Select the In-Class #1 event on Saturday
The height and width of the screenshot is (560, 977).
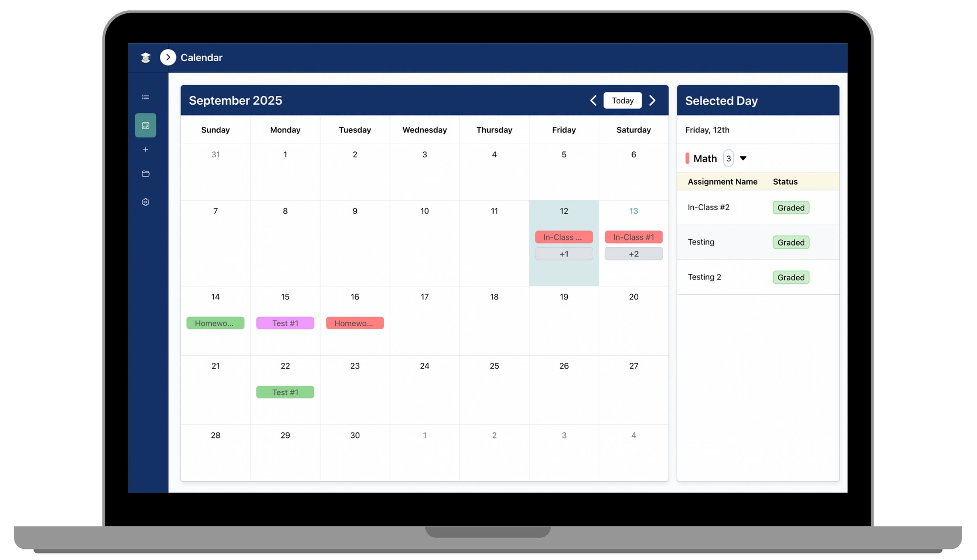(x=633, y=237)
